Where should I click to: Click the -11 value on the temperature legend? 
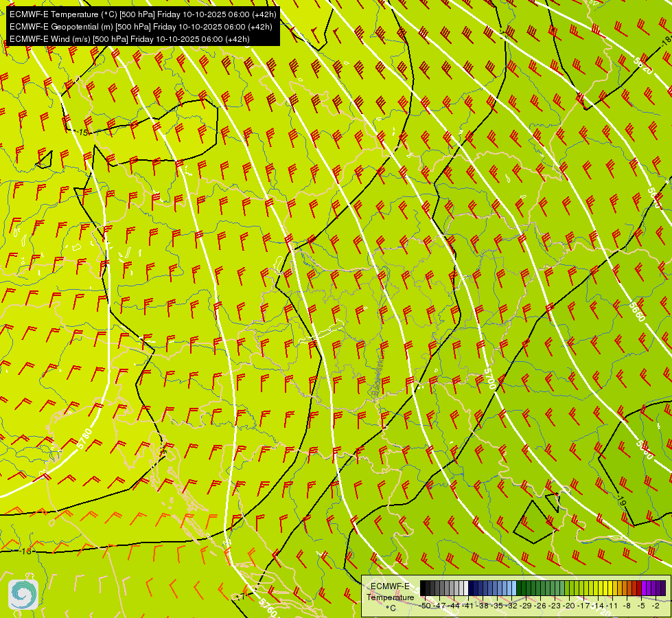coord(612,606)
